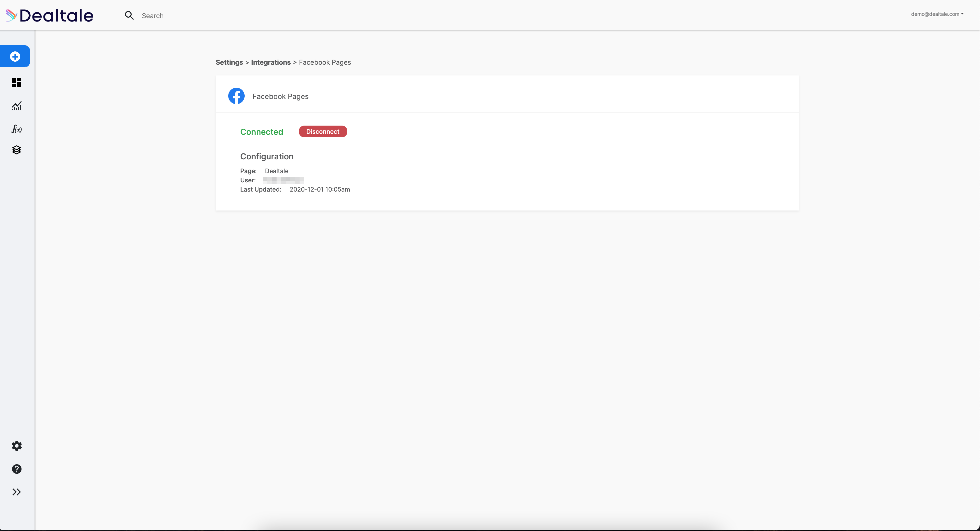Open the settings gear icon
Screen dimensions: 980x531
click(16, 446)
